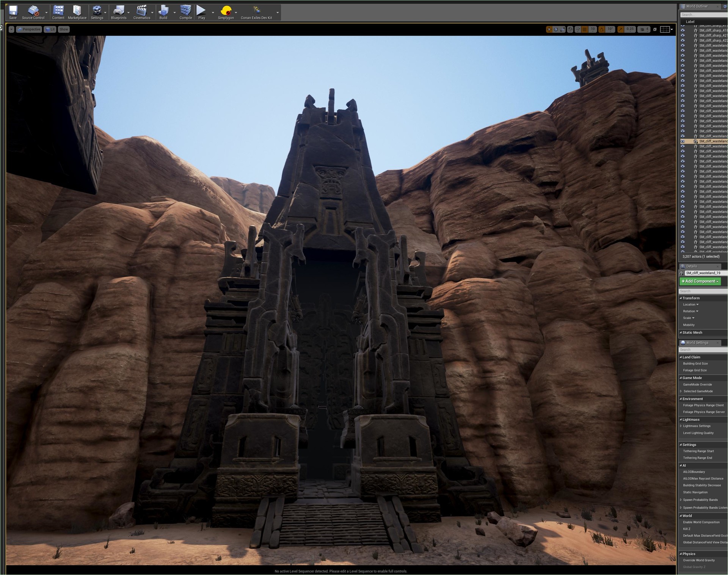728x575 pixels.
Task: Open the camera speed 4 dropdown
Action: pos(644,29)
